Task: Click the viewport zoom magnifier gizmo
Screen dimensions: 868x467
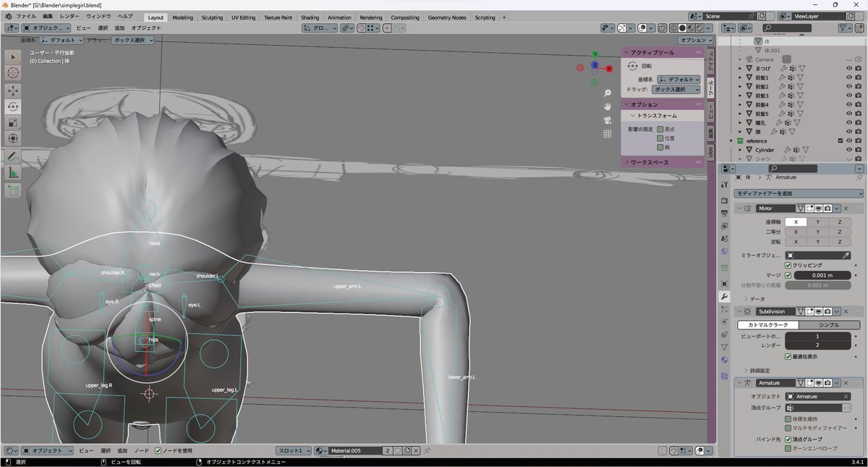Action: coord(608,93)
